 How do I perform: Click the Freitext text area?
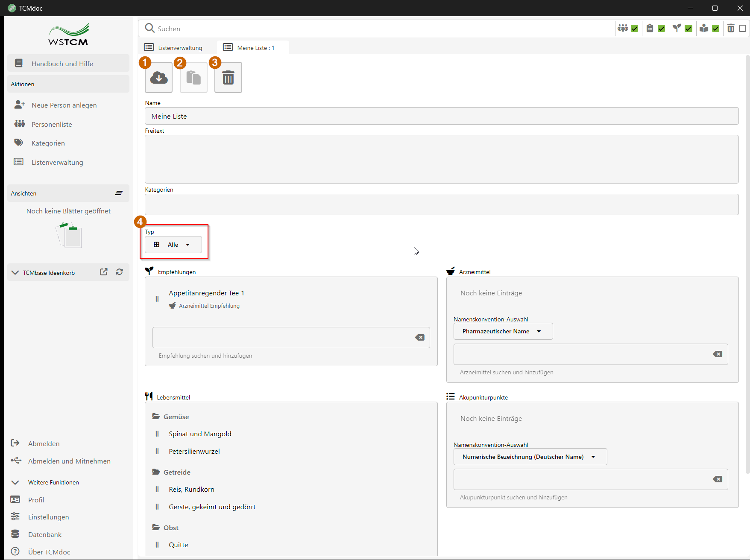441,159
